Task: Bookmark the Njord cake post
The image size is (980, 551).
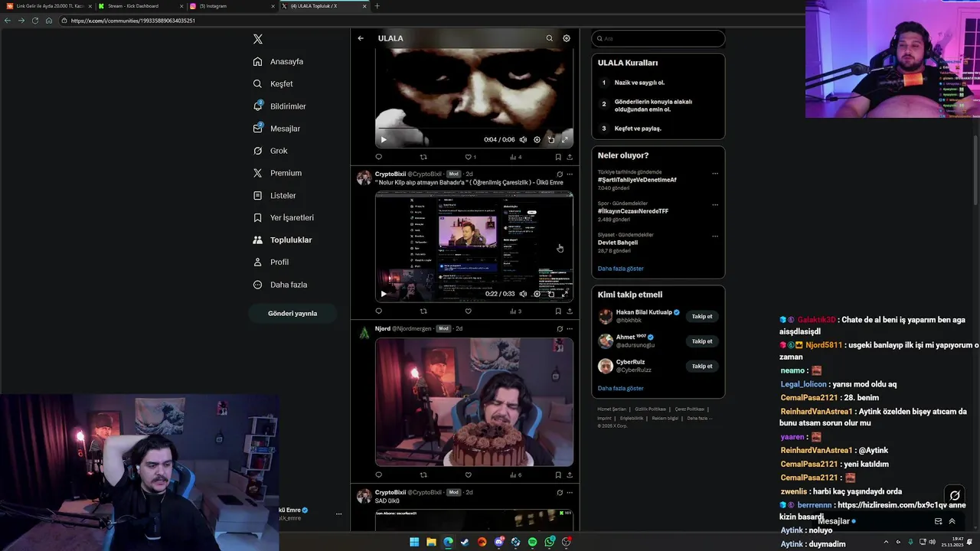Action: click(558, 475)
